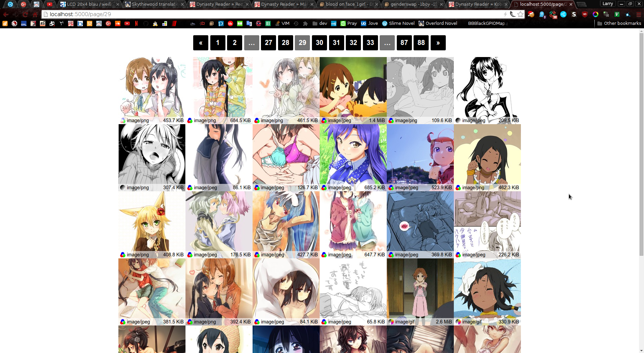Image resolution: width=644 pixels, height=353 pixels.
Task: Open the uBlock Origin extension icon
Action: 585,14
